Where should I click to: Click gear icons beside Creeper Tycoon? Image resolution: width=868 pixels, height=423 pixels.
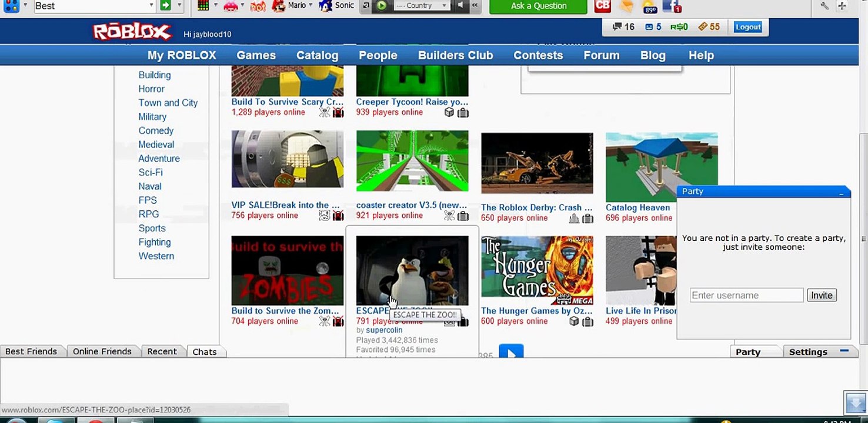tap(456, 112)
